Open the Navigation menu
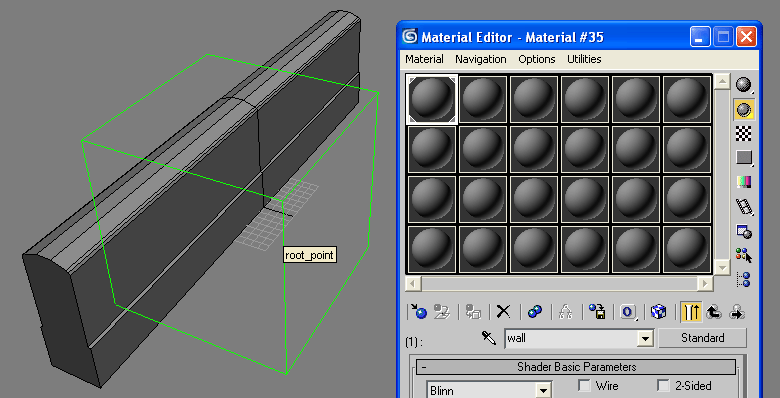This screenshot has height=398, width=780. click(481, 59)
